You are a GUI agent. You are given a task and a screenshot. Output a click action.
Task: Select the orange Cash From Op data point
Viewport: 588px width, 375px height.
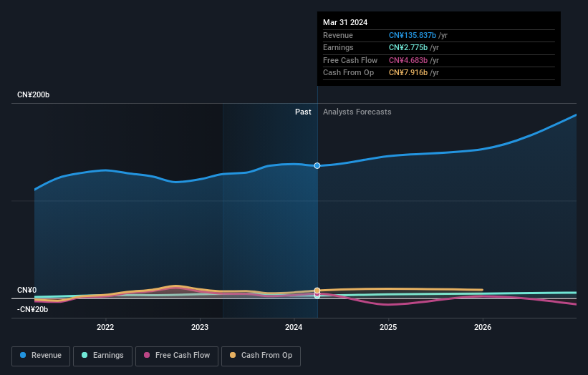tap(317, 291)
